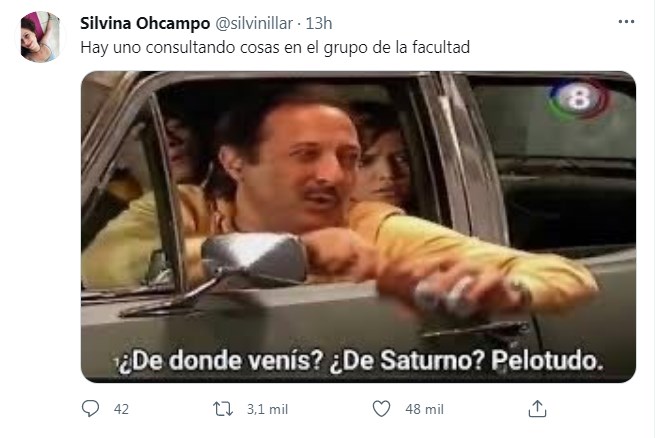Click the channel 8 logo in the image

point(579,99)
